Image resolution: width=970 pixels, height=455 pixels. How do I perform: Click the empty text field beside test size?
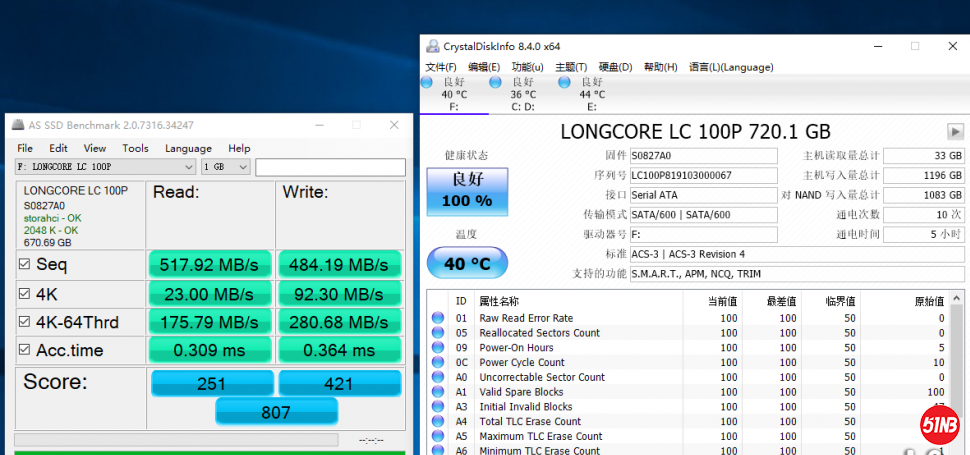[x=329, y=167]
